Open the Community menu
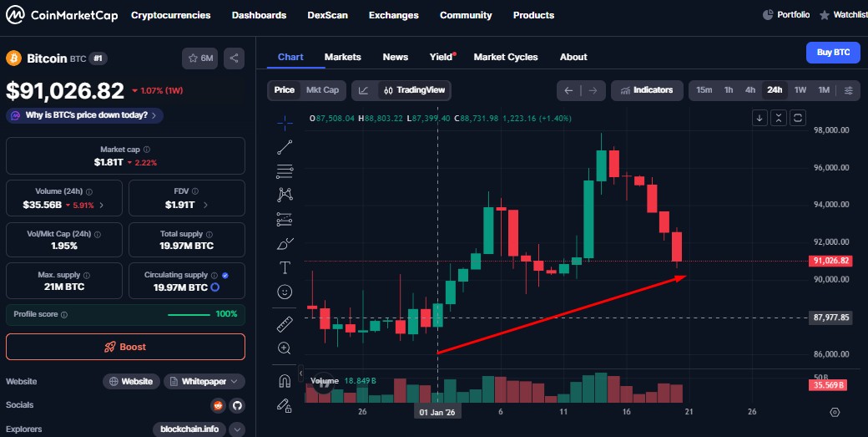Screen dimensions: 868x437 (466, 16)
